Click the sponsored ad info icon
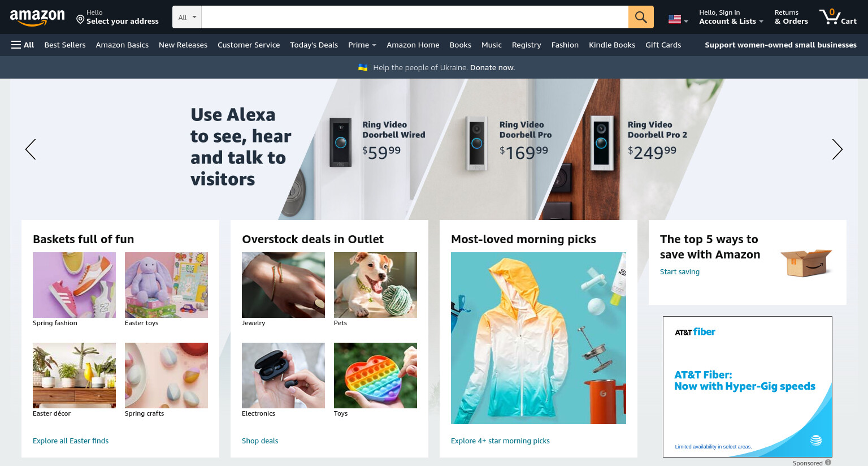 coord(828,463)
